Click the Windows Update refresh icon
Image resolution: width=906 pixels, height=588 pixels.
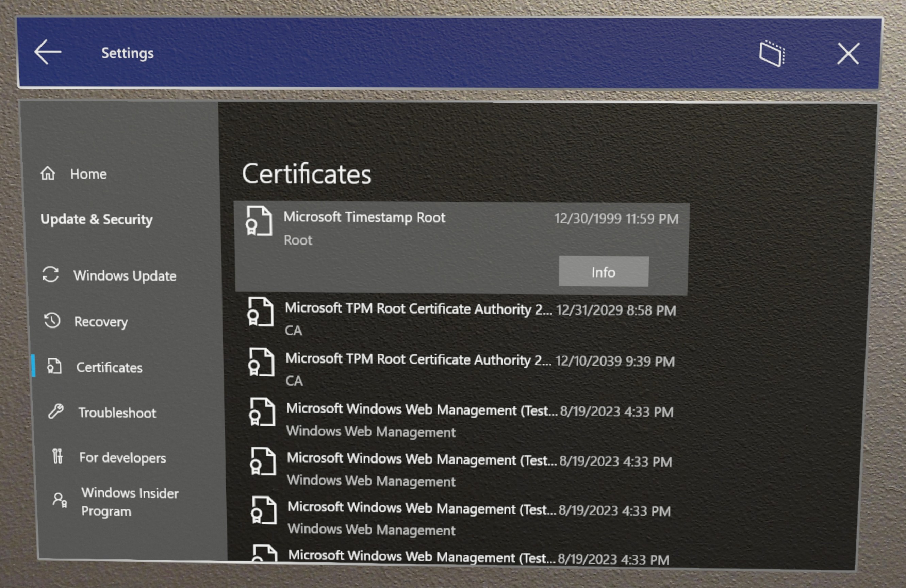click(51, 276)
